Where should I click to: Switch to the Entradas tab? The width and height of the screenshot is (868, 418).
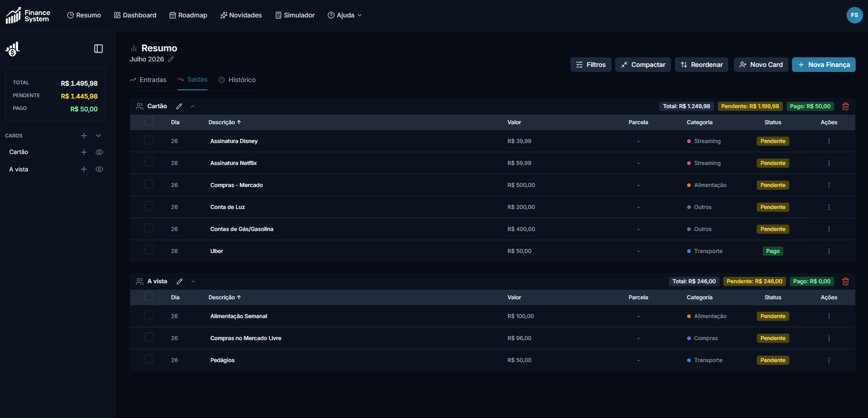[x=148, y=80]
